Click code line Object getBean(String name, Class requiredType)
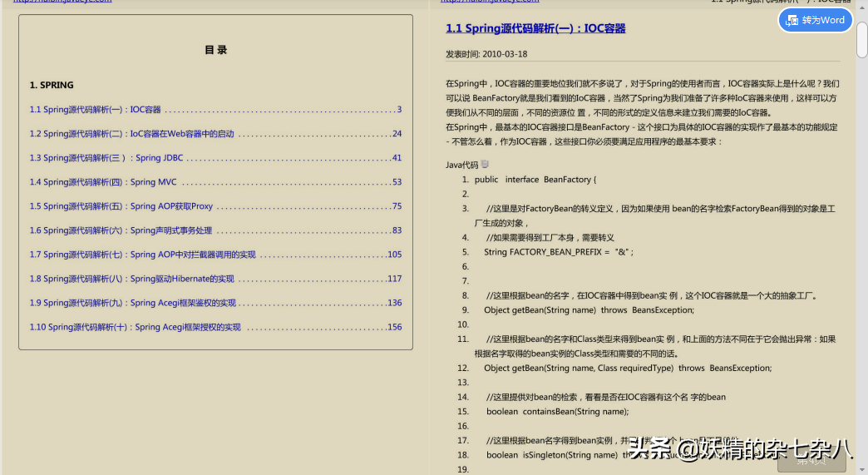 pos(579,369)
